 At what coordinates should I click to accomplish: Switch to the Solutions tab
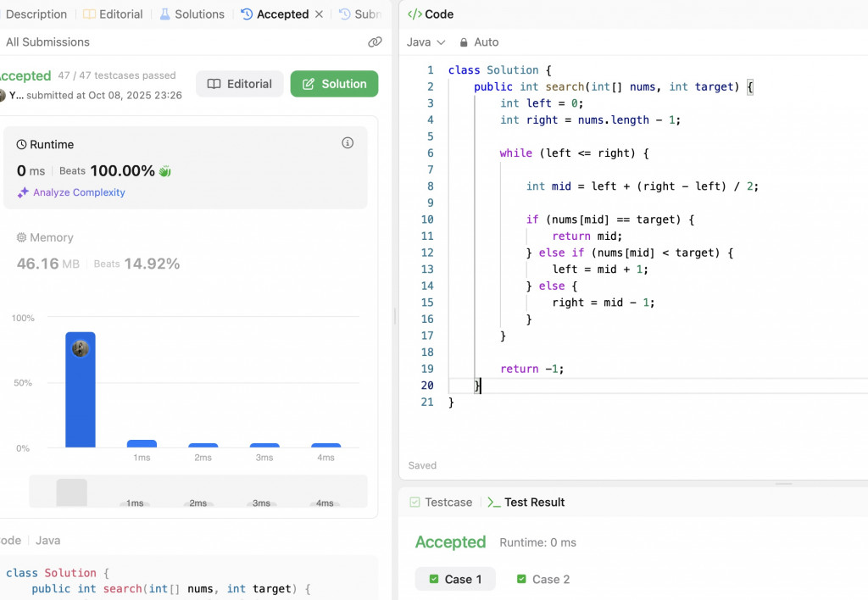tap(192, 14)
